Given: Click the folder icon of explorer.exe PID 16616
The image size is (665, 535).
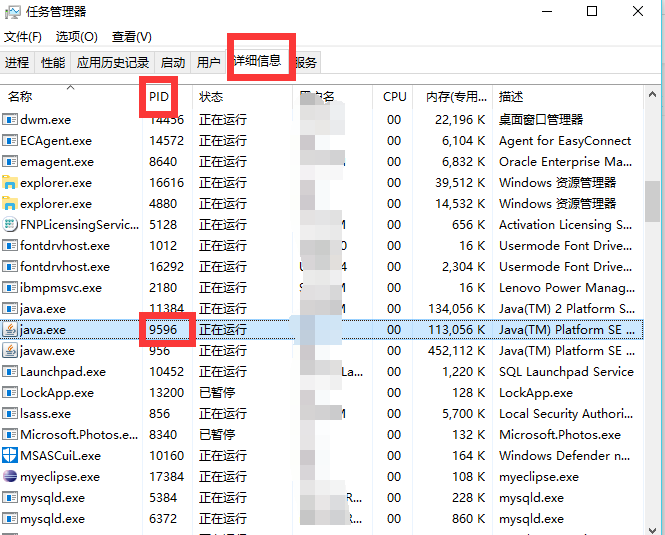Looking at the screenshot, I should [10, 182].
